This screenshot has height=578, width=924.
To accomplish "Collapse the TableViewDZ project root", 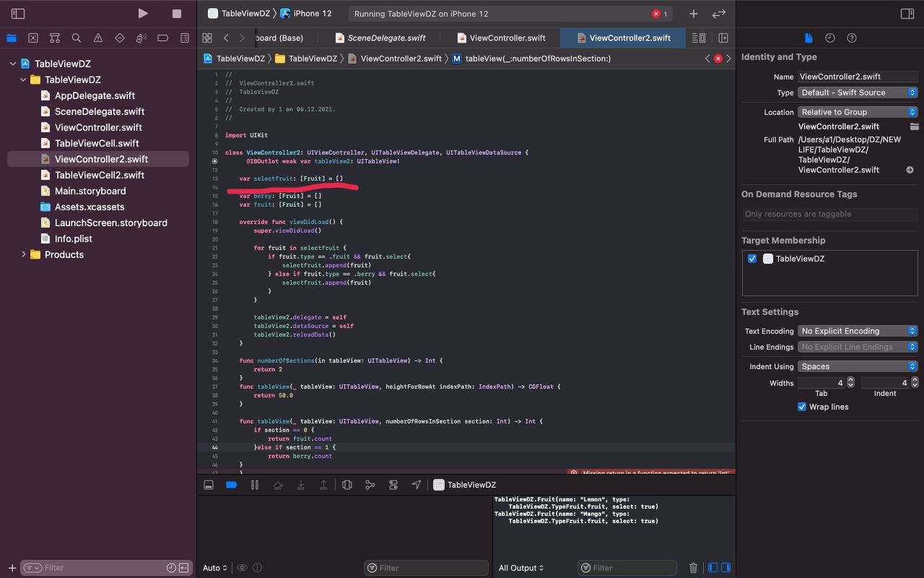I will (x=13, y=64).
